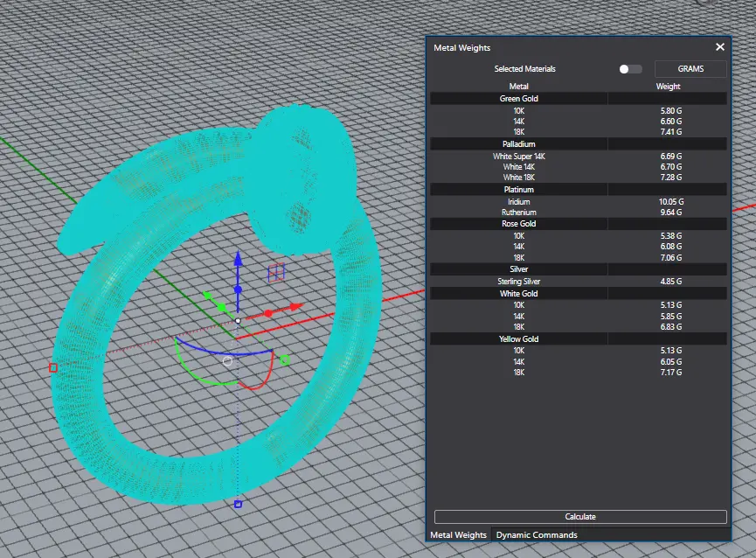Toggle the Selected Materials switch
The image size is (756, 558).
tap(631, 69)
